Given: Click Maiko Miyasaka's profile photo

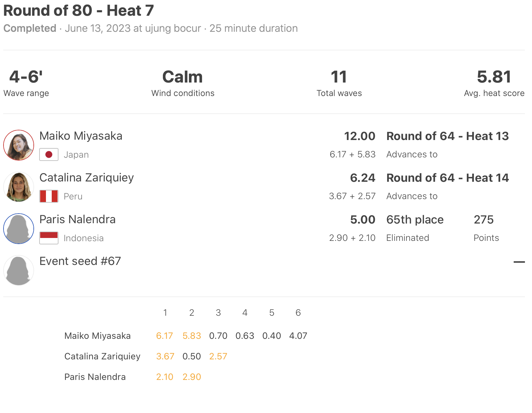Looking at the screenshot, I should coord(19,145).
